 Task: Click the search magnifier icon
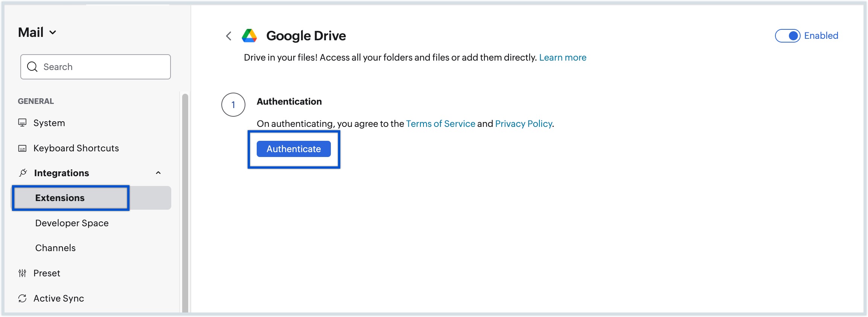[32, 67]
